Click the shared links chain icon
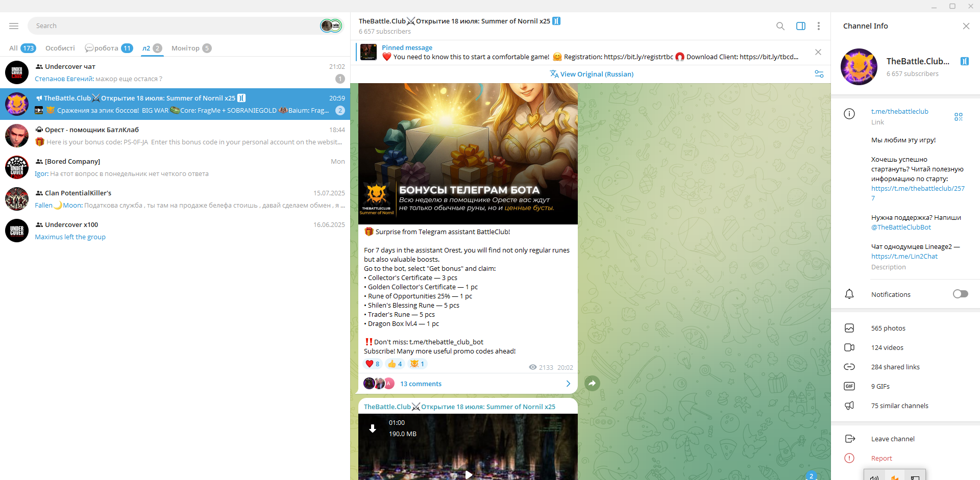 click(849, 367)
